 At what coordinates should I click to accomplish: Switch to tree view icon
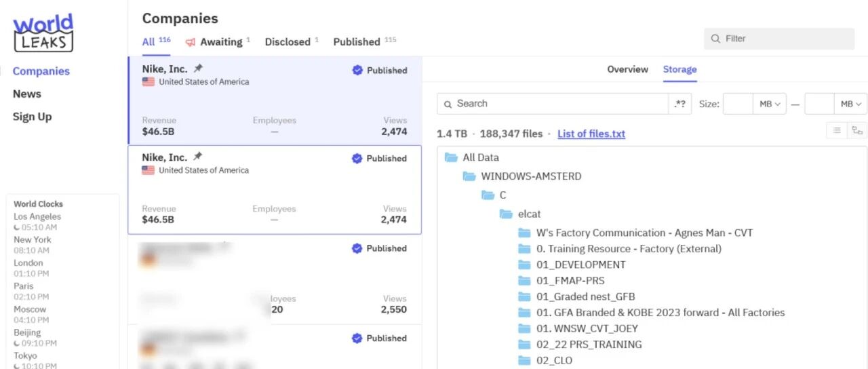857,130
